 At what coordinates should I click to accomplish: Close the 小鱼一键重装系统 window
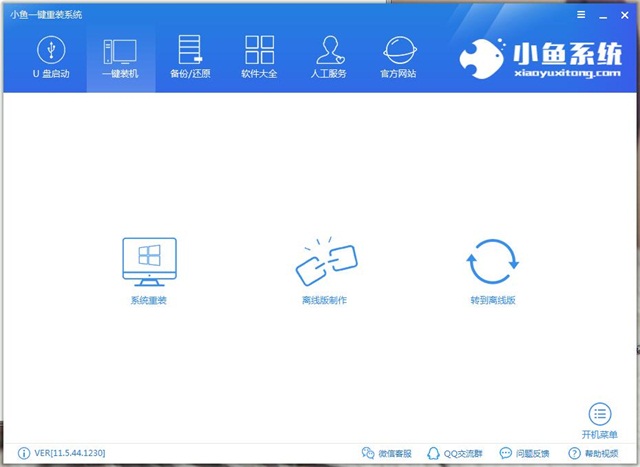click(624, 15)
